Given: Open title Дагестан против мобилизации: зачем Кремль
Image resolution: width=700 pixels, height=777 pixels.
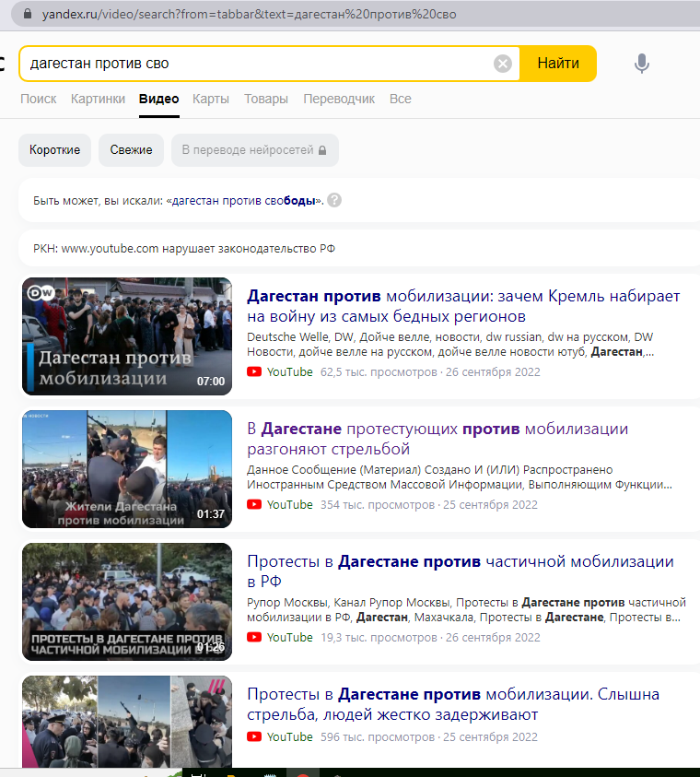Looking at the screenshot, I should point(463,306).
